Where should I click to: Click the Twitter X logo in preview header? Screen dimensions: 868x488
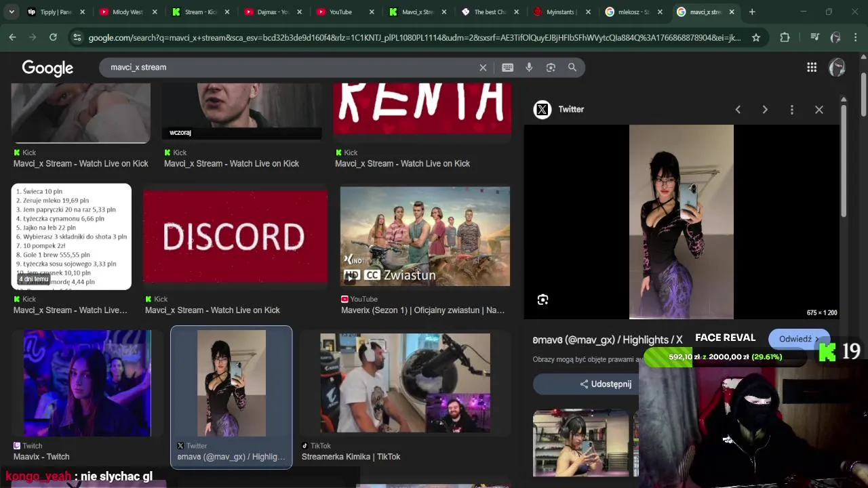542,109
